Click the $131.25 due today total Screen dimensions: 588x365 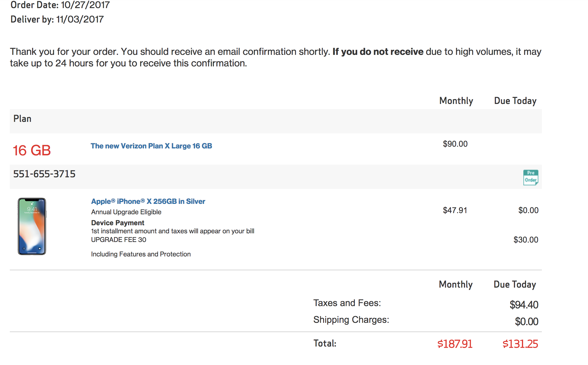(520, 344)
